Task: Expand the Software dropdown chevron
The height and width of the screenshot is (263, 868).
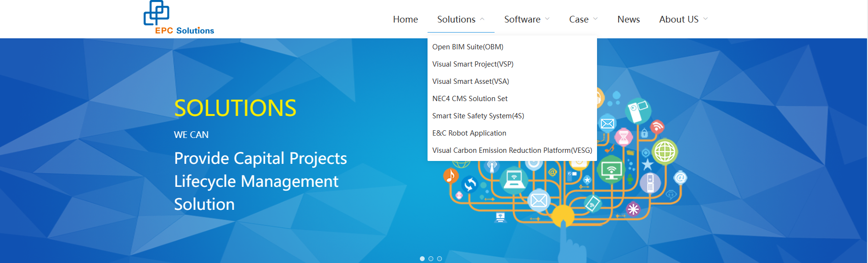Action: coord(547,19)
